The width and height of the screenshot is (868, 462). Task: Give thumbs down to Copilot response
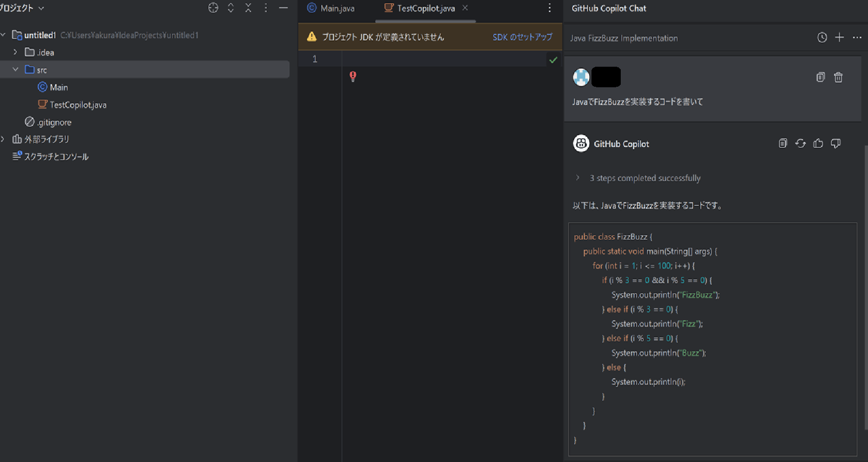click(836, 143)
